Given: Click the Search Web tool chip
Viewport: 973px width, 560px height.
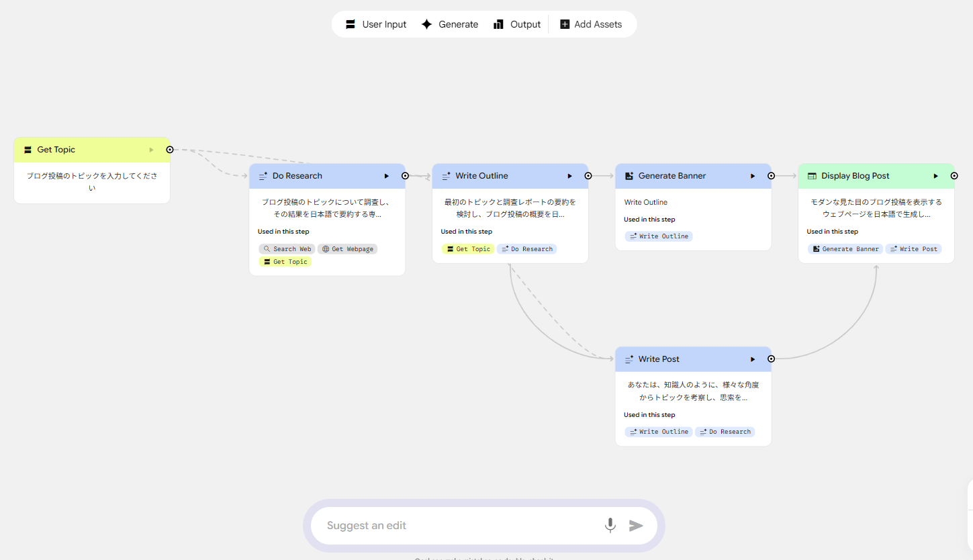Looking at the screenshot, I should [287, 249].
